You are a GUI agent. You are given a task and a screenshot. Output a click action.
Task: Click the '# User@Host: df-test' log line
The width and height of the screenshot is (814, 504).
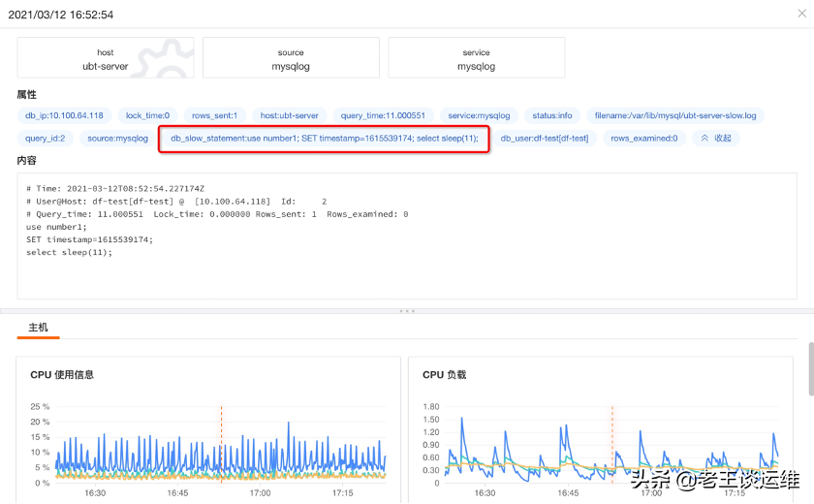(x=176, y=202)
